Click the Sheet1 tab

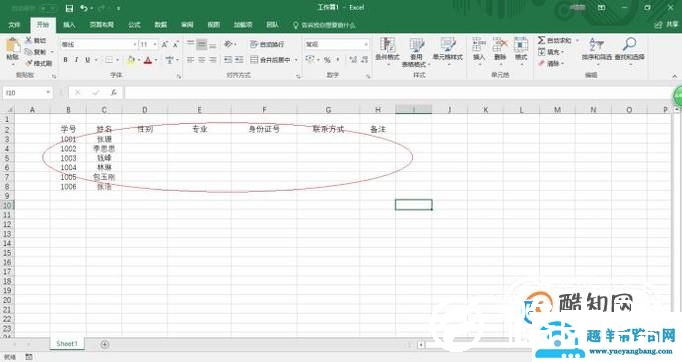(67, 344)
